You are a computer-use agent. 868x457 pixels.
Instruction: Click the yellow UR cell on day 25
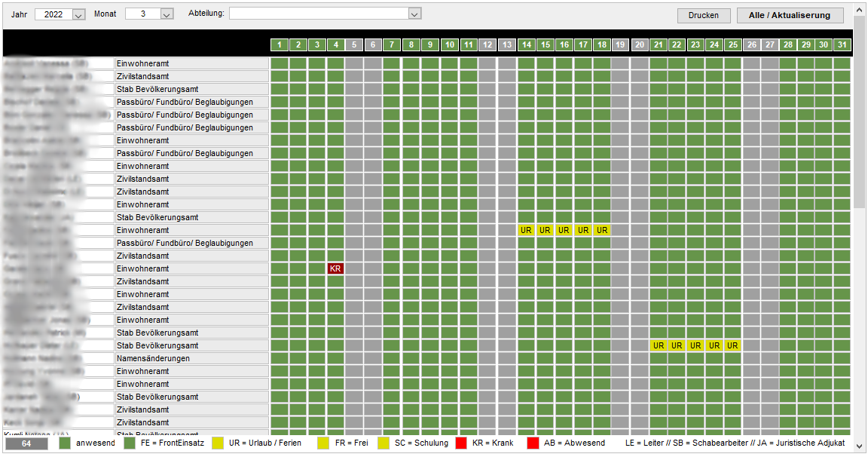pos(732,345)
